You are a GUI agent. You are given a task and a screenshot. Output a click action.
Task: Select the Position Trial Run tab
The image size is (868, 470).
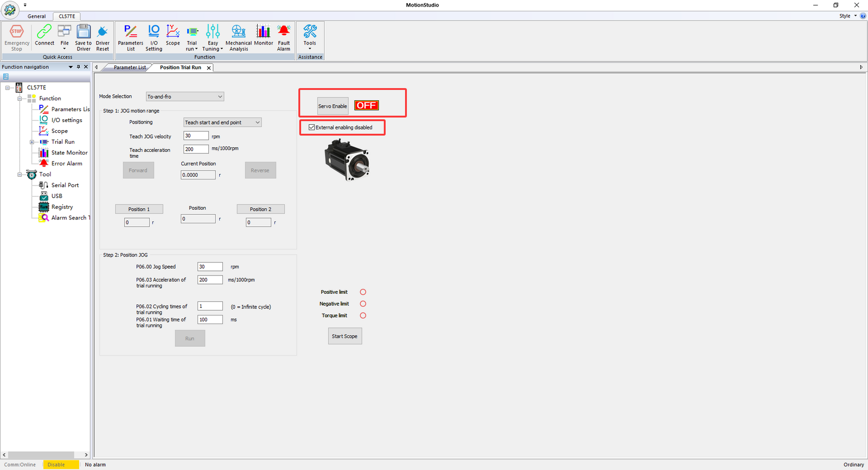(x=180, y=67)
